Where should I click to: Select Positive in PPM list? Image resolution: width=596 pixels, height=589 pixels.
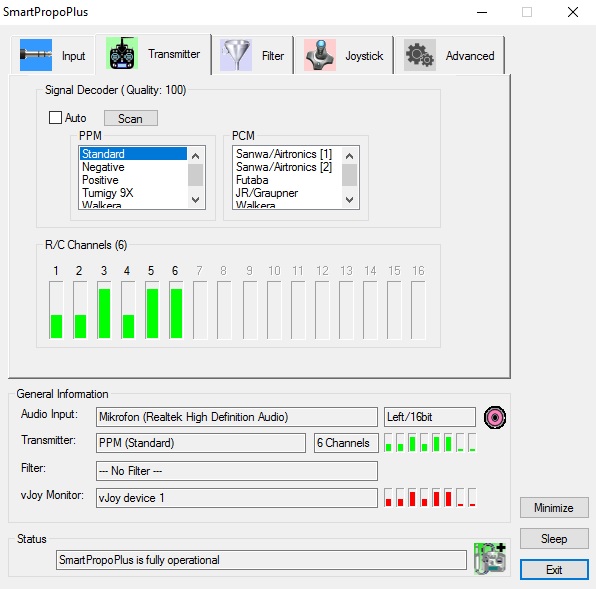tap(133, 180)
